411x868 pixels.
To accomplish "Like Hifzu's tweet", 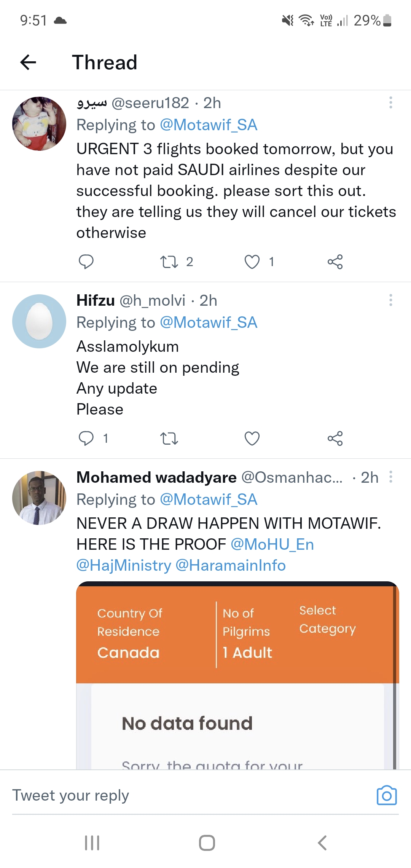I will coord(252,439).
